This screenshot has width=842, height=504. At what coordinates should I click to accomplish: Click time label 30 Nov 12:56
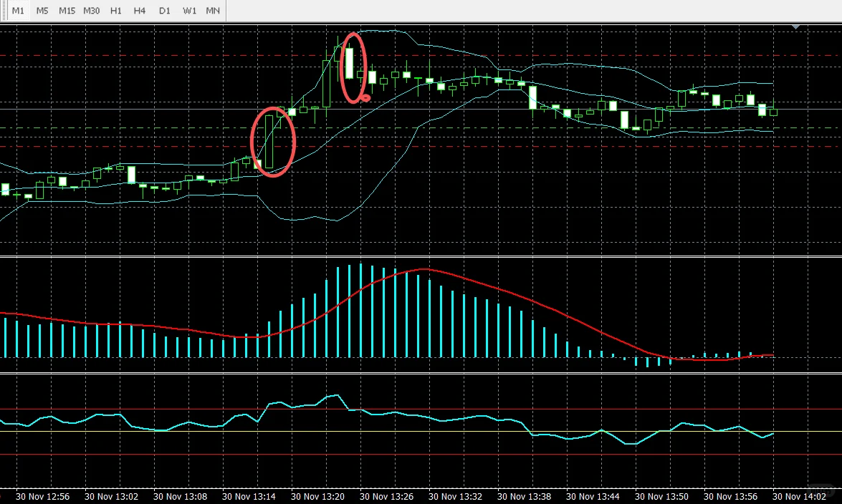point(42,497)
